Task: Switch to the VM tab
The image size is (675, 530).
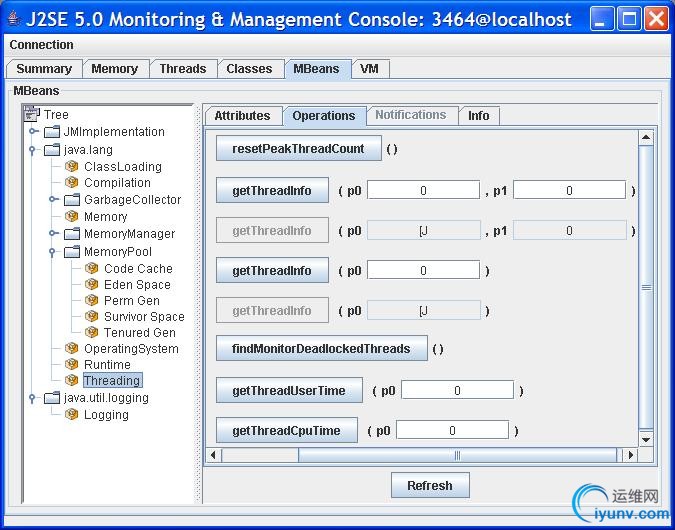Action: [x=369, y=69]
